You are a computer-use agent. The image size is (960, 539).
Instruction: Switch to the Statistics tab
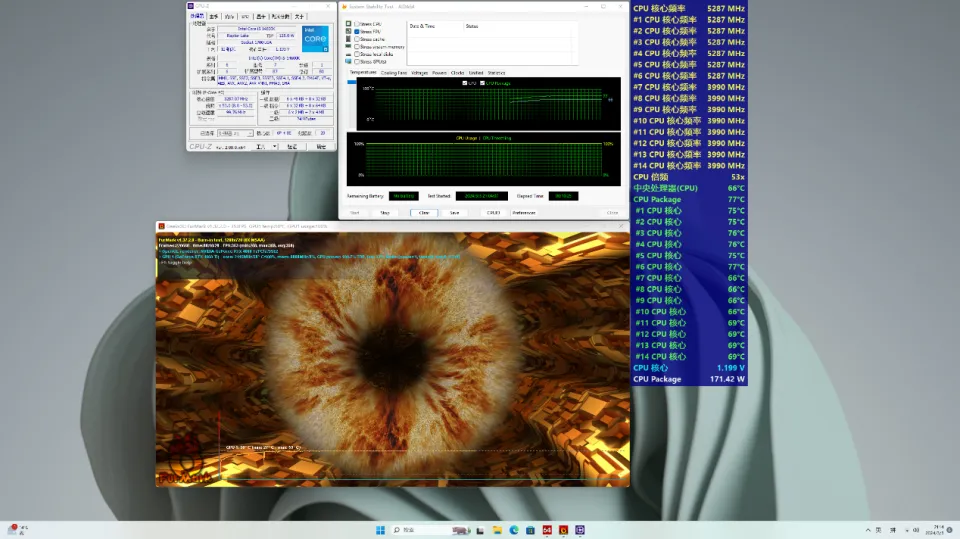[497, 73]
